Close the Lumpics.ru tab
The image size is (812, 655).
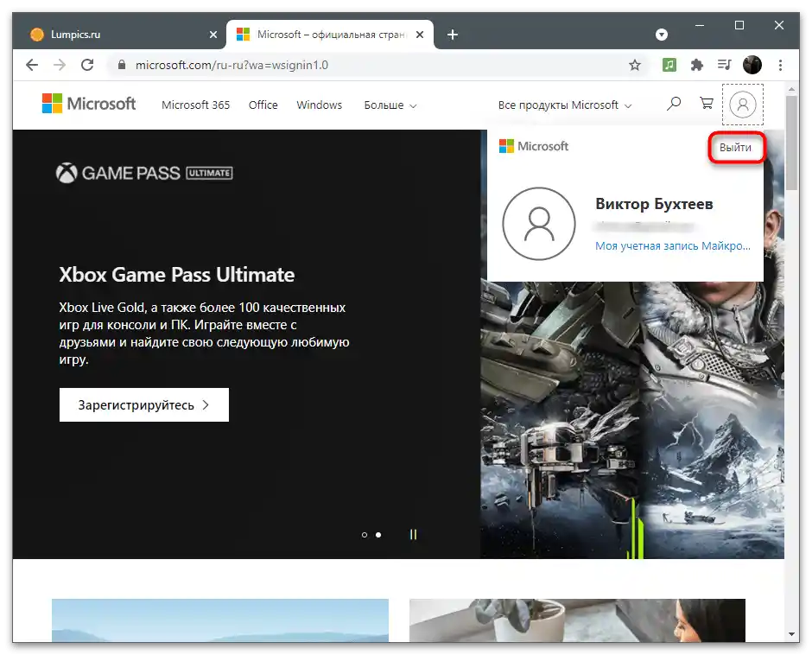(x=213, y=35)
